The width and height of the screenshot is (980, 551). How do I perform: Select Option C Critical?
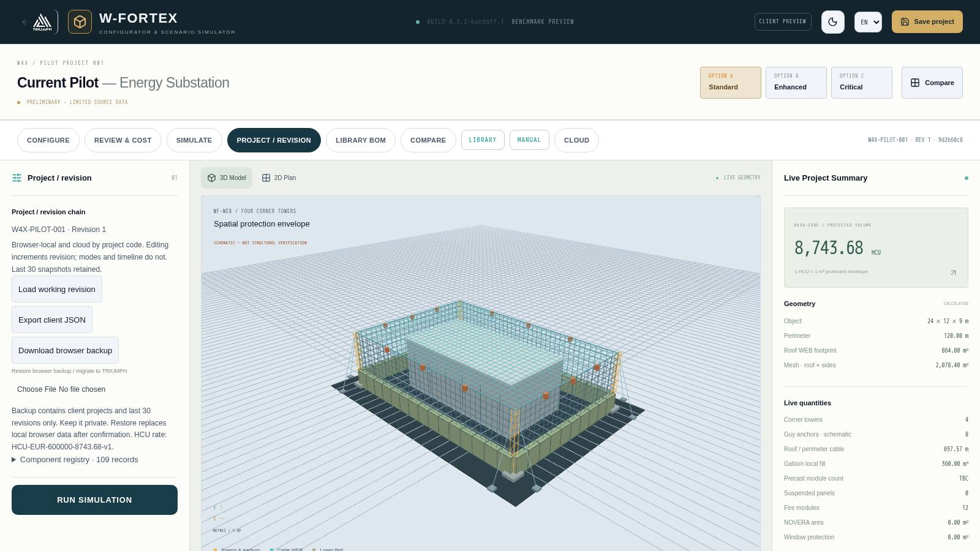coord(862,83)
